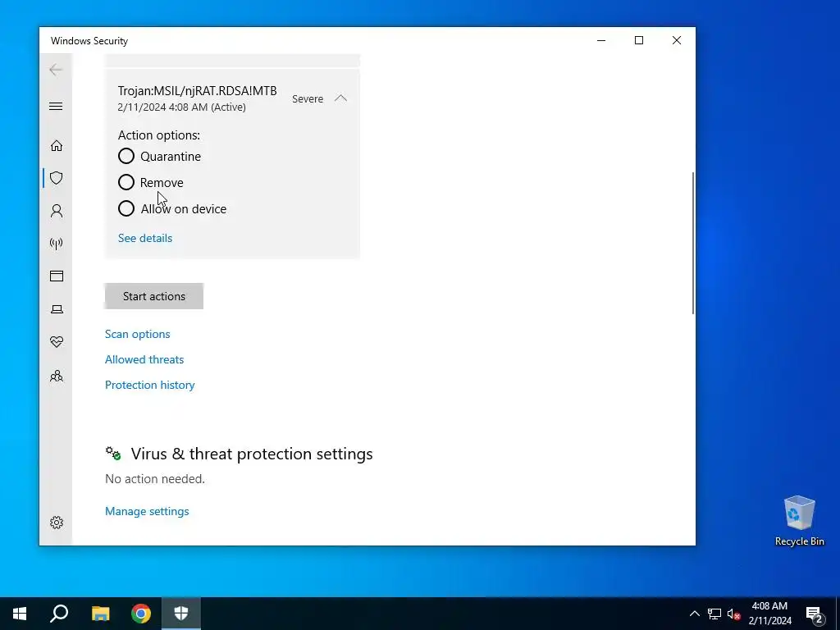This screenshot has height=630, width=840.
Task: Click Windows Security taskbar icon
Action: (x=181, y=614)
